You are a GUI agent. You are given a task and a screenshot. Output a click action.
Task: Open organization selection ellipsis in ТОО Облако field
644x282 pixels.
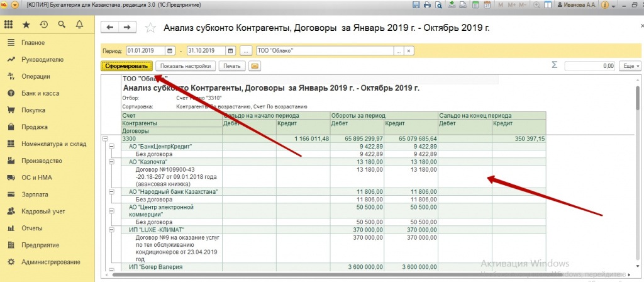[398, 51]
